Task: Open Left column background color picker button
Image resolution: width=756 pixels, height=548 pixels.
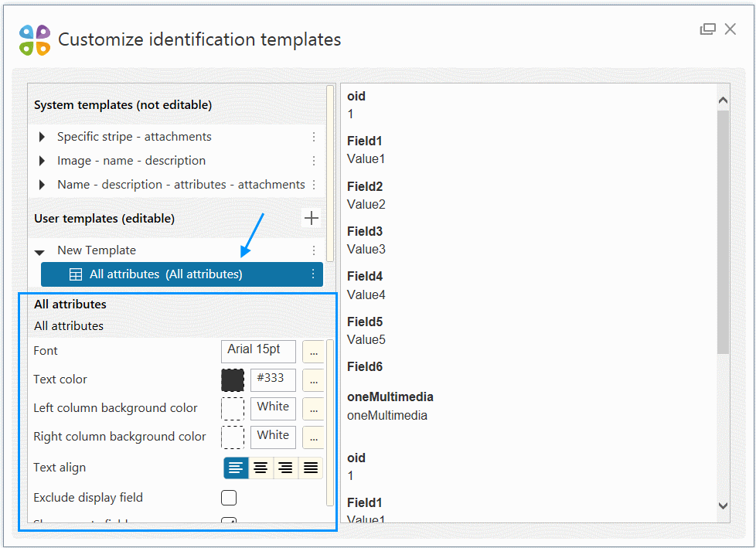Action: coord(312,409)
